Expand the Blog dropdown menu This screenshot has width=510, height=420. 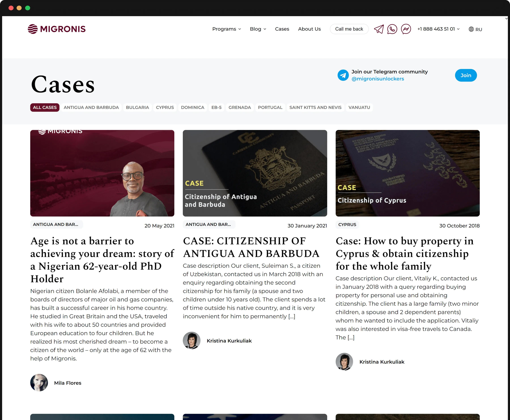pyautogui.click(x=258, y=29)
